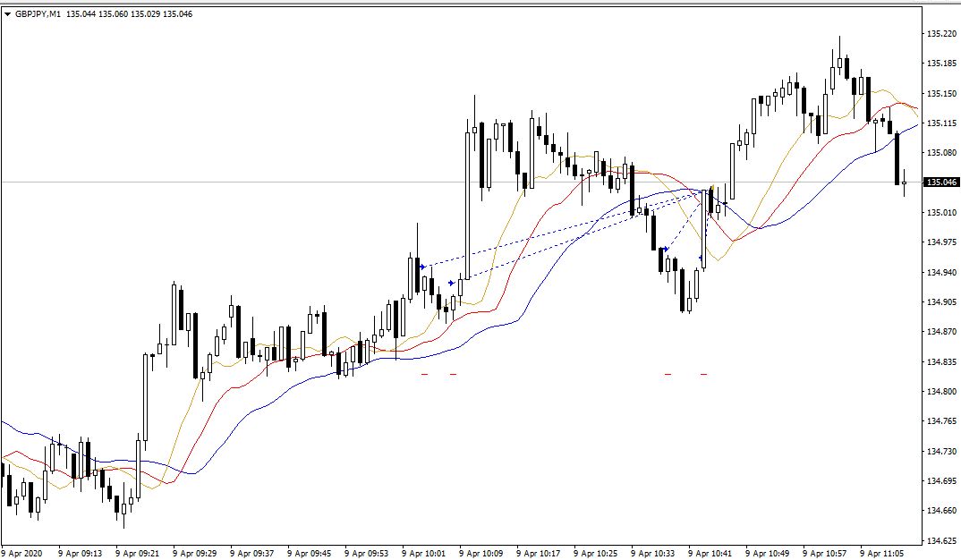Click the 134.730 price axis label
This screenshot has height=560, width=961.
coord(942,452)
